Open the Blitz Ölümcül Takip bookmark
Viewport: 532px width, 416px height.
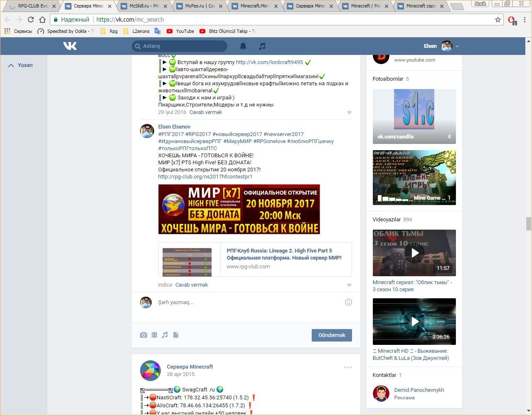227,31
